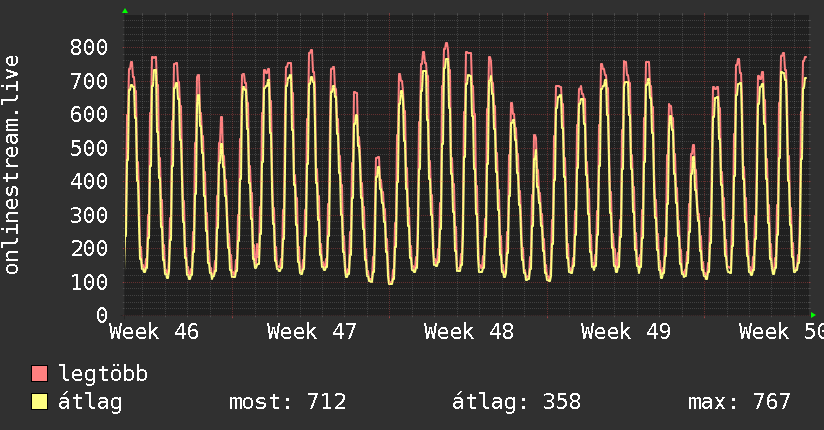The image size is (824, 430).
Task: Click the 'átlag: 358' statistic value
Action: coord(517,402)
